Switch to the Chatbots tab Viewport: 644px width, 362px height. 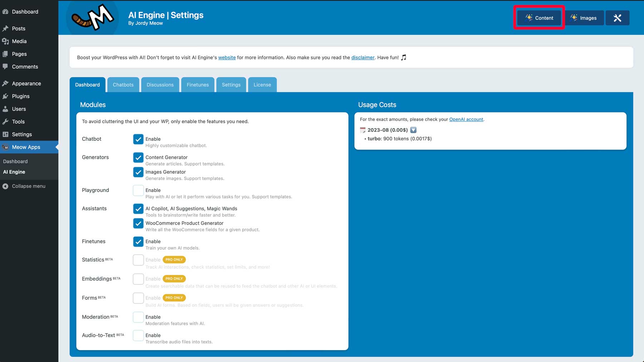pyautogui.click(x=123, y=85)
